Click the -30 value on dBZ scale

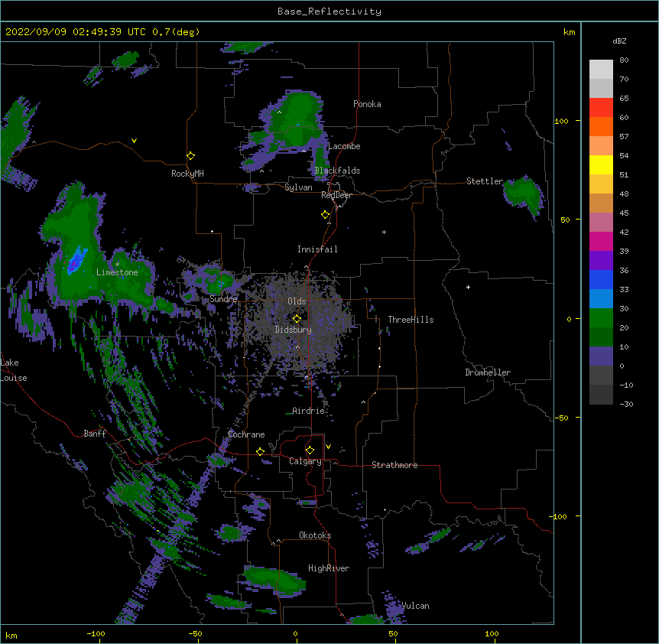click(x=626, y=404)
